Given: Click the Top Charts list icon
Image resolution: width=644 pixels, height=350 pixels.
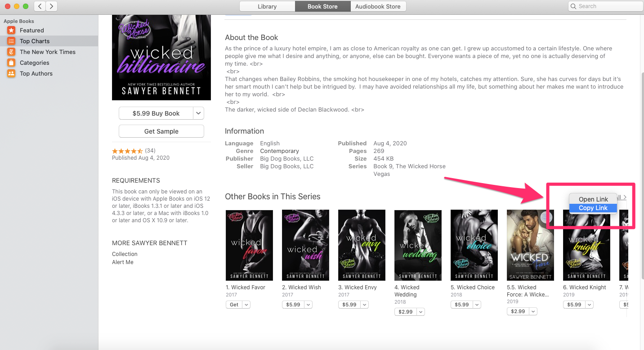Looking at the screenshot, I should click(x=11, y=41).
